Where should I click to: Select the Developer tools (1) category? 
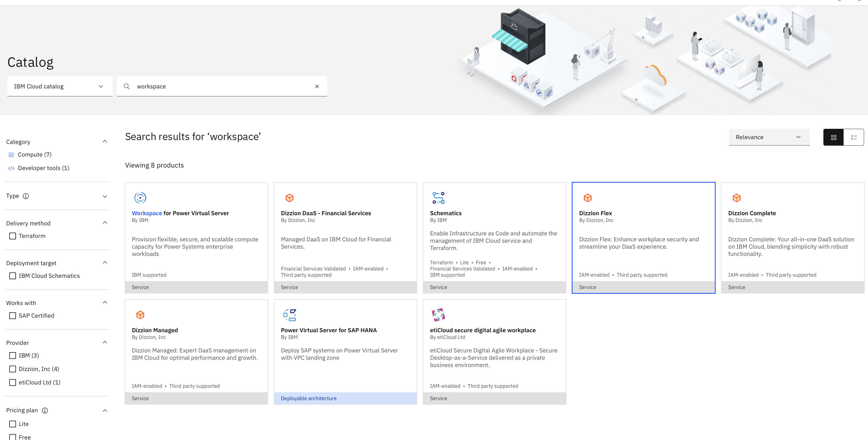tap(43, 168)
